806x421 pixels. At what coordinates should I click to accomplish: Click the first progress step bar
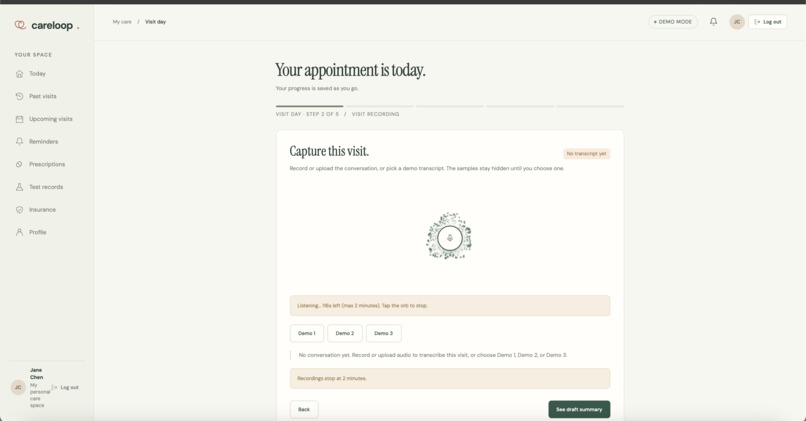(309, 106)
